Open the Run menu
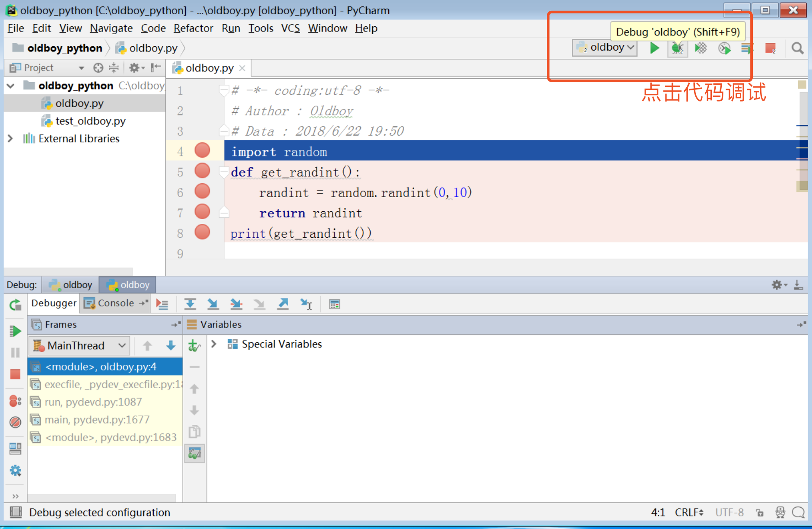 click(x=231, y=28)
